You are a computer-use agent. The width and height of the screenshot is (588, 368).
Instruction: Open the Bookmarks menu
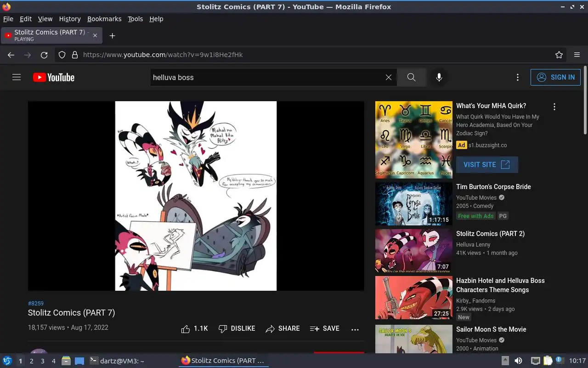pos(104,19)
